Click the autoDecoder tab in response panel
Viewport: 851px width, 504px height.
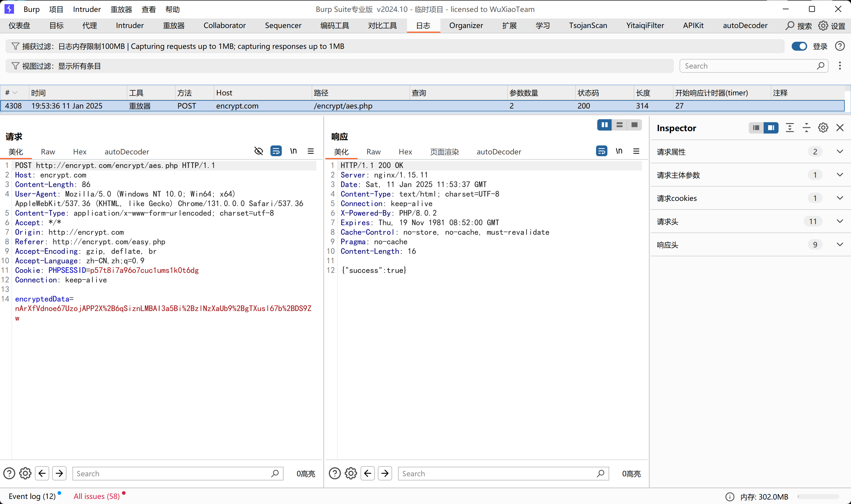pos(499,151)
